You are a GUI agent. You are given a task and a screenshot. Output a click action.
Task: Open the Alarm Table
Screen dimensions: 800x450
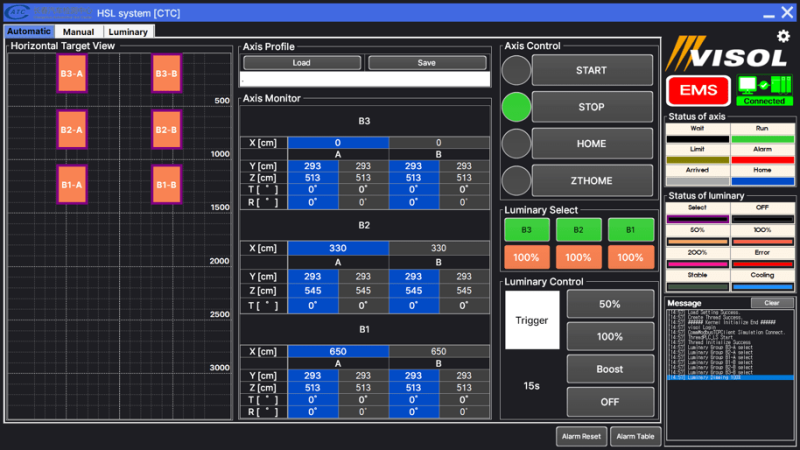635,436
